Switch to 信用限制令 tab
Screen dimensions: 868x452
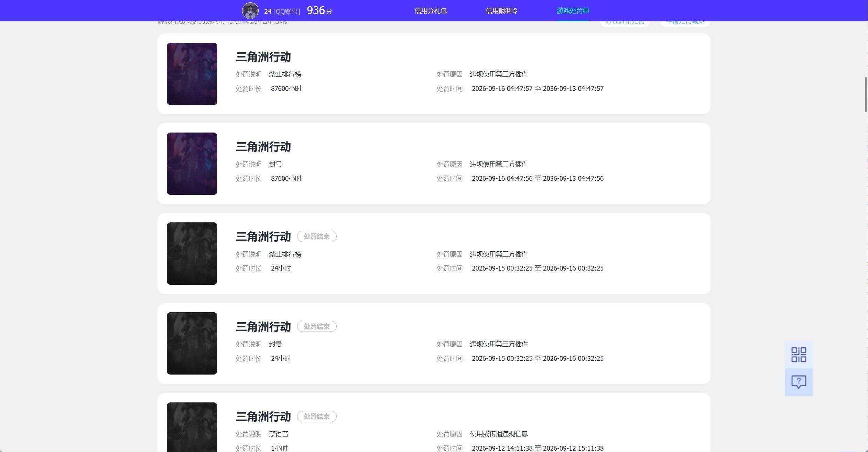[501, 11]
